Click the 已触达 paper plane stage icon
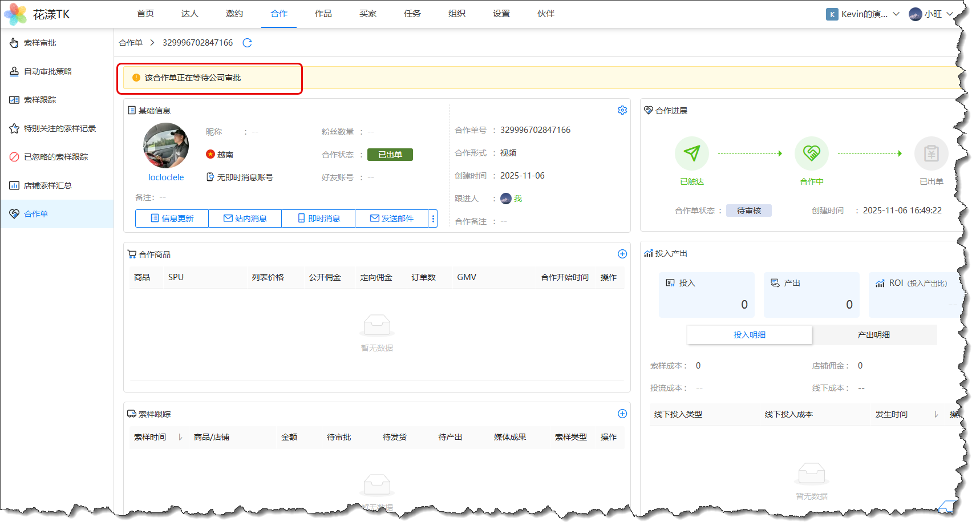The height and width of the screenshot is (530, 980). 691,153
